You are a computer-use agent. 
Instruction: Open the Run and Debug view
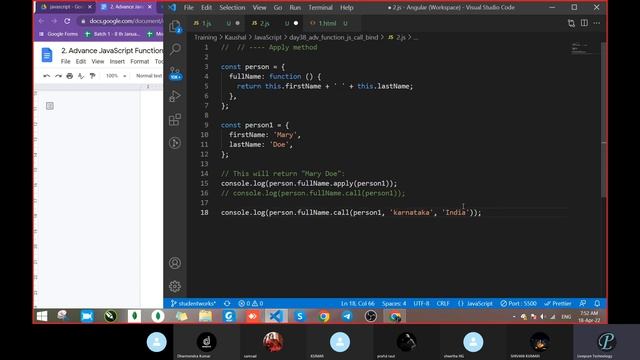(175, 96)
